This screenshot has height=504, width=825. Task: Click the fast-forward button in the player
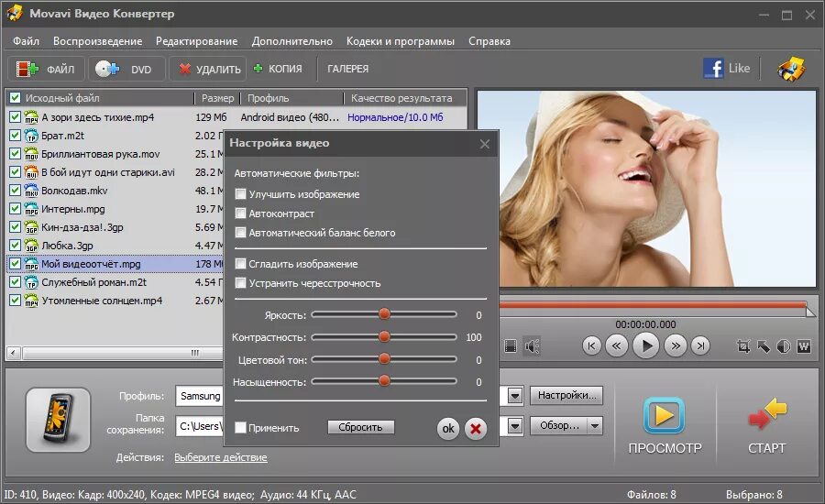pyautogui.click(x=675, y=345)
